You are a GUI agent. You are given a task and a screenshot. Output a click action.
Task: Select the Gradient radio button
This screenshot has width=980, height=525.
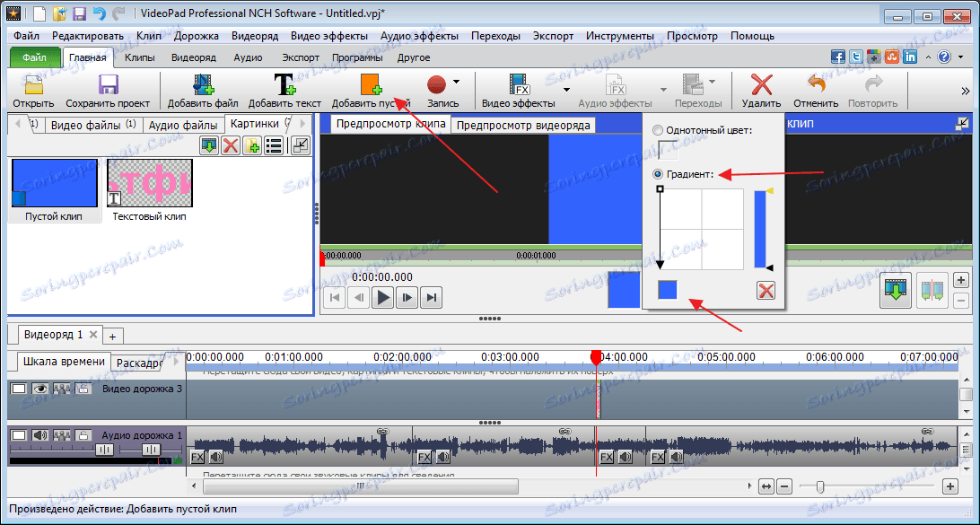click(x=659, y=174)
